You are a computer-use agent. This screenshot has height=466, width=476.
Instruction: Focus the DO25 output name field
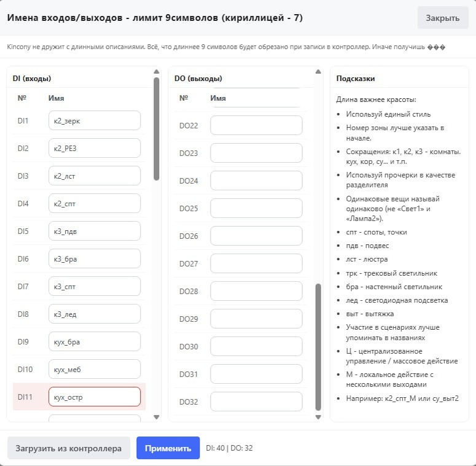coord(256,208)
